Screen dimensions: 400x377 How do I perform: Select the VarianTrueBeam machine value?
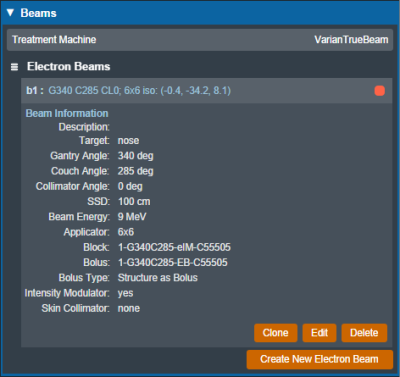(x=351, y=40)
